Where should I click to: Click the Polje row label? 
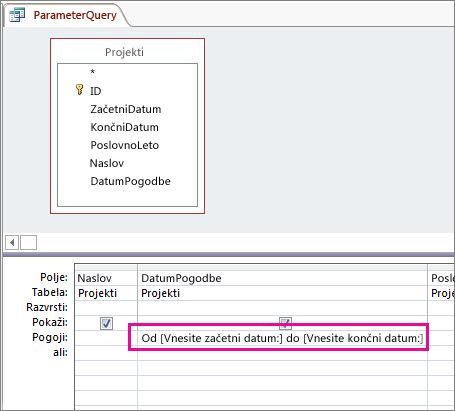click(54, 277)
